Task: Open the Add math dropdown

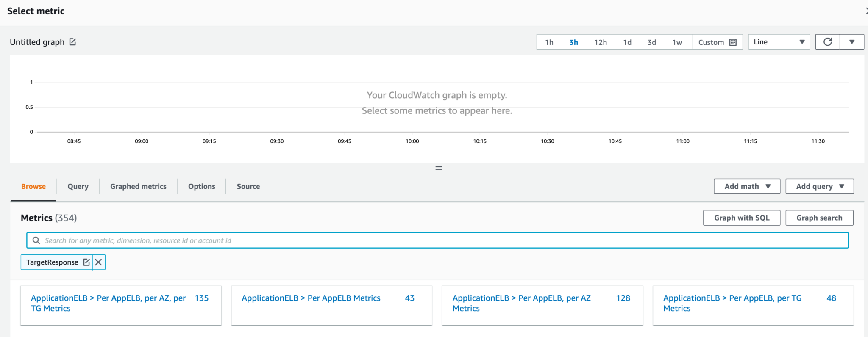Action: [747, 186]
